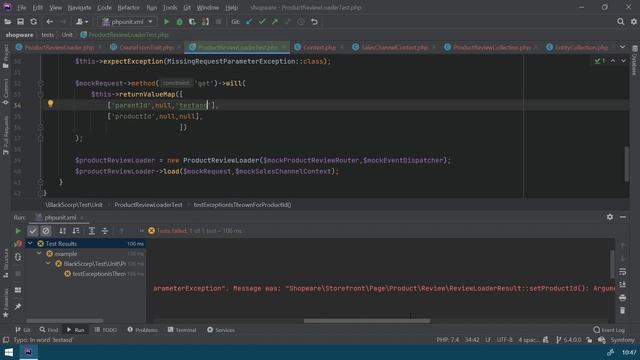This screenshot has height=360, width=640.
Task: Rerun failed tests icon in Run sidebar
Action: click(x=18, y=244)
